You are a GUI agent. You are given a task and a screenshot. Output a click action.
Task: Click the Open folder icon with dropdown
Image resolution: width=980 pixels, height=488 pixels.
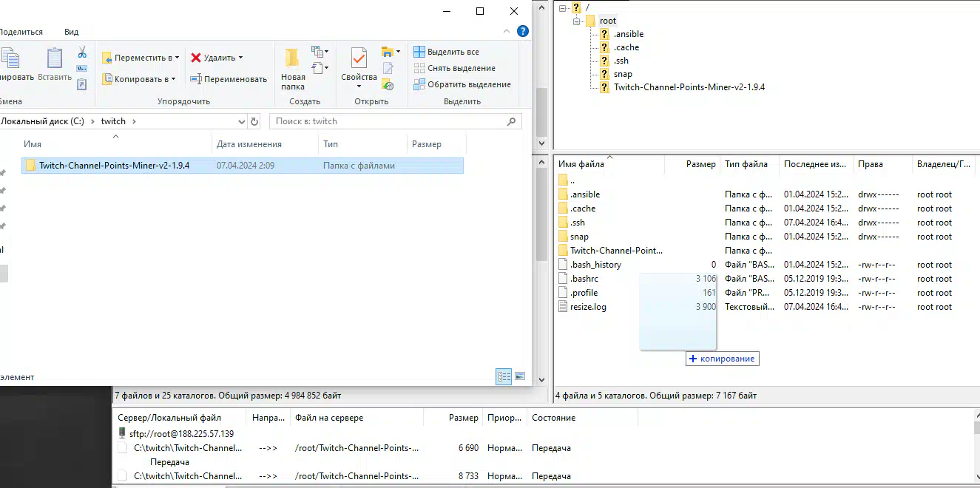[391, 52]
